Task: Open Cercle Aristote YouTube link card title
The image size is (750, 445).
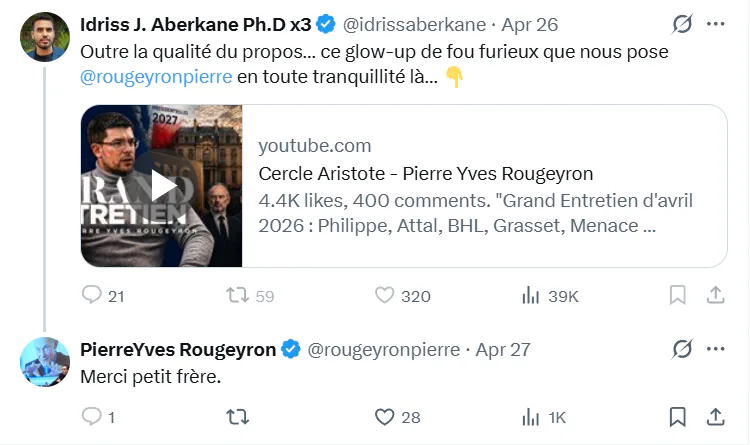Action: click(x=426, y=174)
